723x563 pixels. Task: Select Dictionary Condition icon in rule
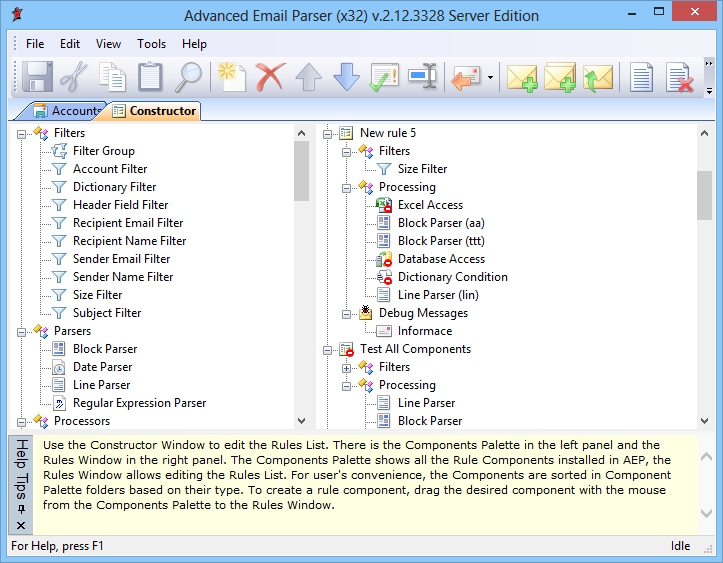pyautogui.click(x=384, y=277)
